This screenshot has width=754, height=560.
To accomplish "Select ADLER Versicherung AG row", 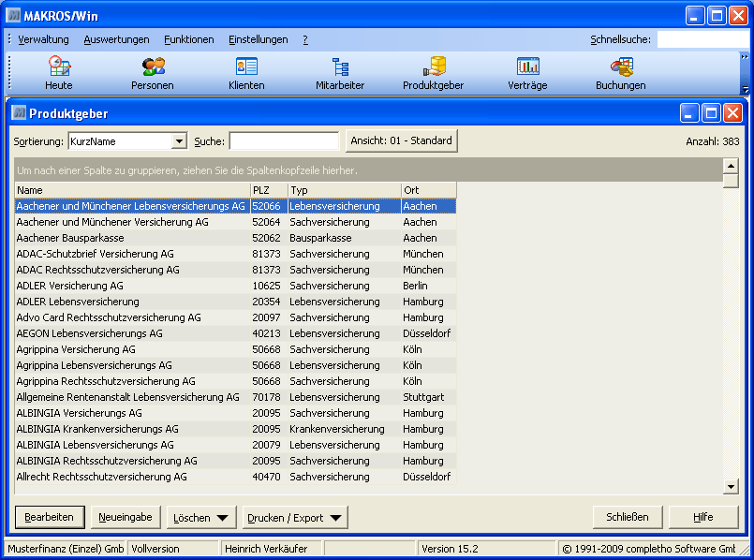I will coord(235,286).
